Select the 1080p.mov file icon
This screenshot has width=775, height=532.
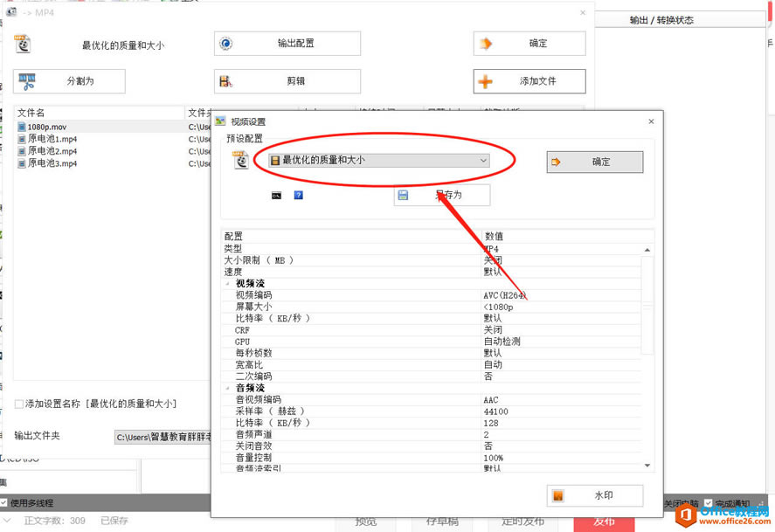point(22,127)
